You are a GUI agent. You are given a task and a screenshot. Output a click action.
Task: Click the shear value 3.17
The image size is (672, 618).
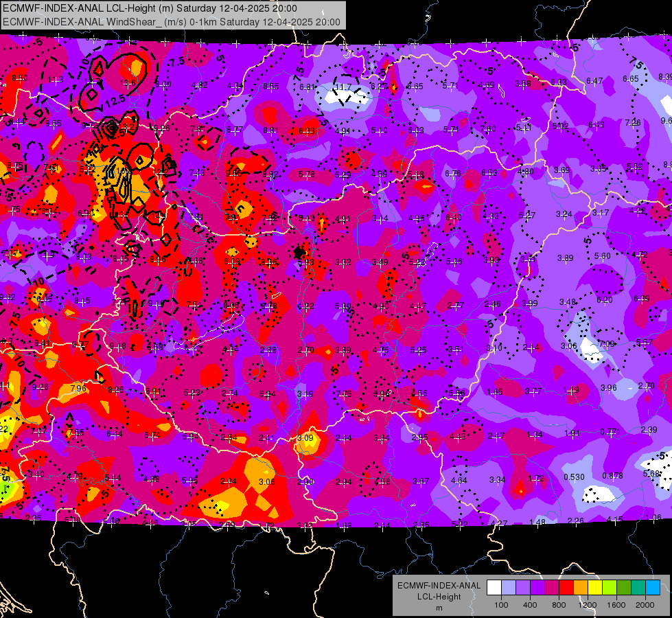(601, 213)
